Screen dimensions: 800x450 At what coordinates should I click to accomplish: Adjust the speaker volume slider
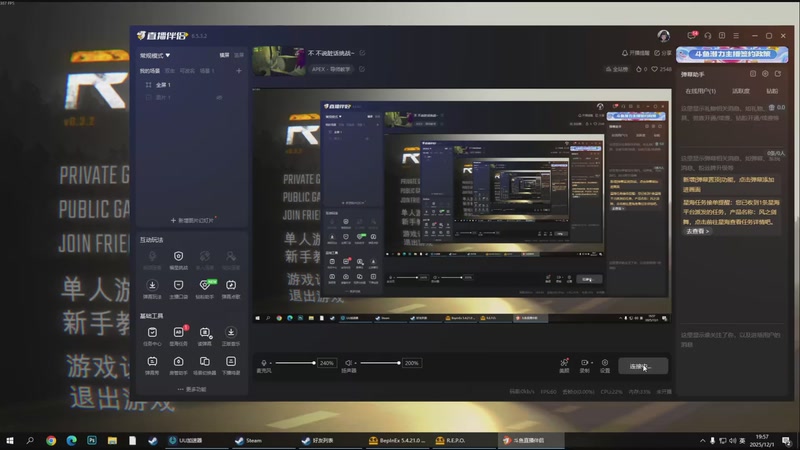(x=380, y=363)
